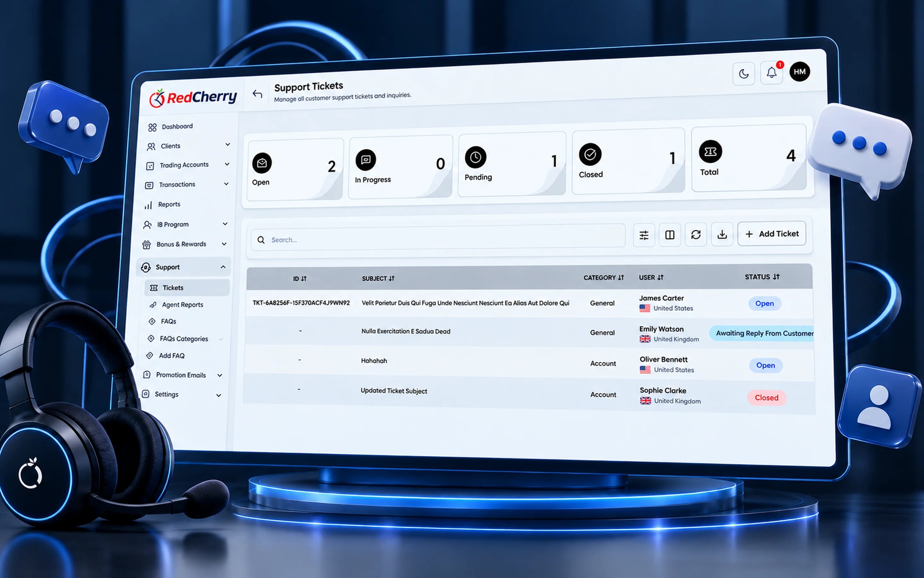Image resolution: width=924 pixels, height=578 pixels.
Task: Sort by the ID column header
Action: [300, 279]
